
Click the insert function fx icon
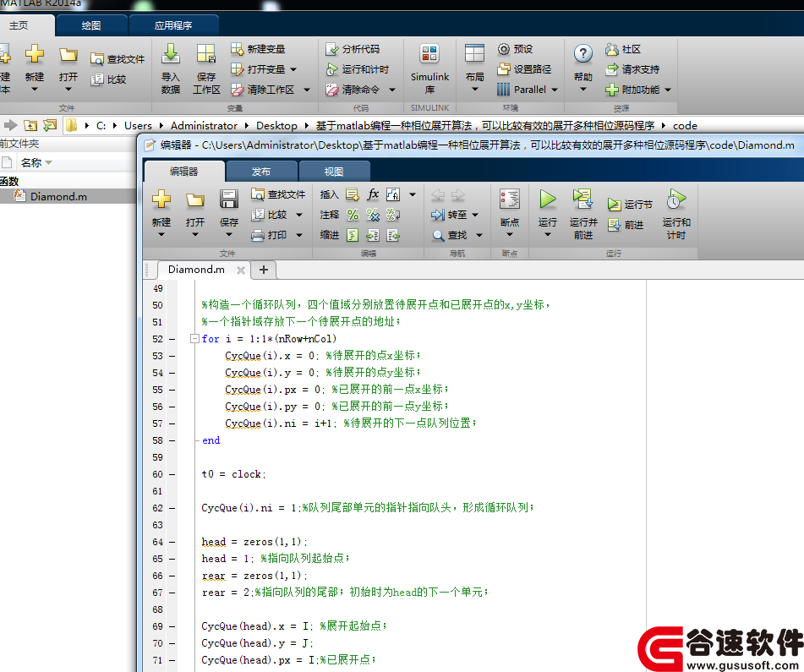[x=373, y=194]
